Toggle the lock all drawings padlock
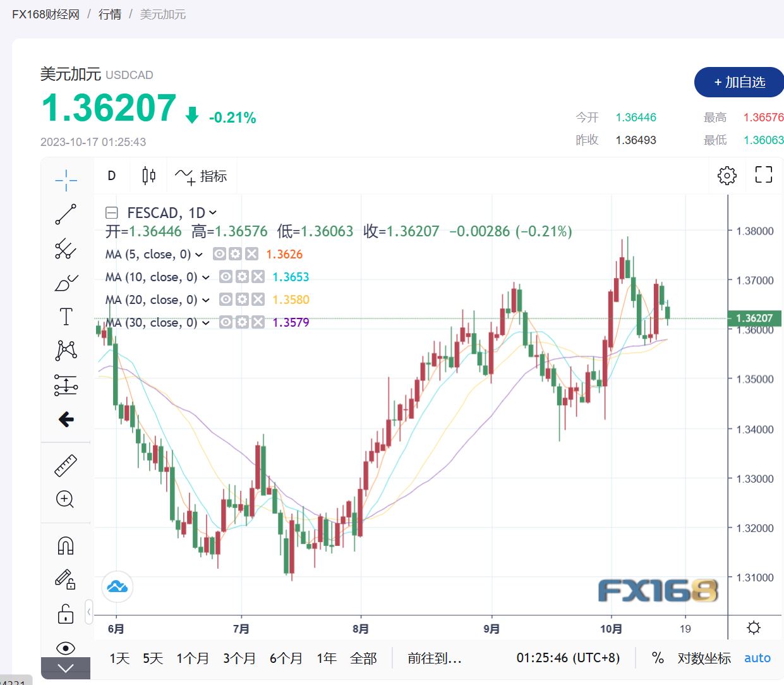This screenshot has width=784, height=685. (66, 614)
